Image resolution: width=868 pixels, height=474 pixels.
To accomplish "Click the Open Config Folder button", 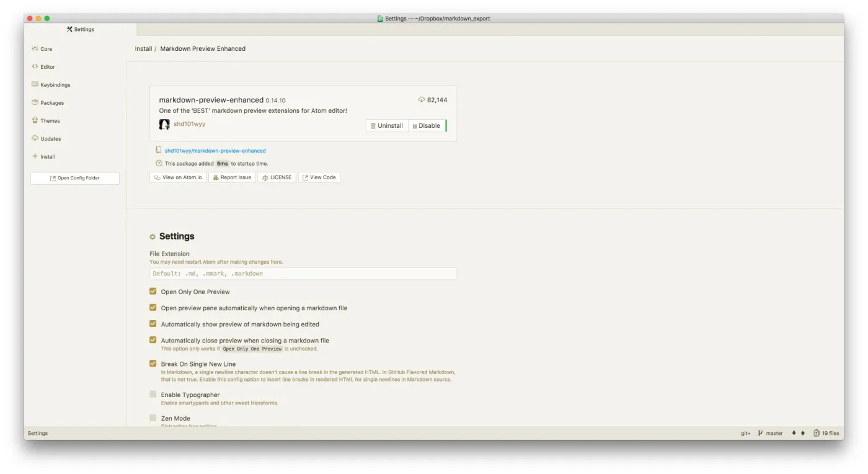I will (75, 178).
